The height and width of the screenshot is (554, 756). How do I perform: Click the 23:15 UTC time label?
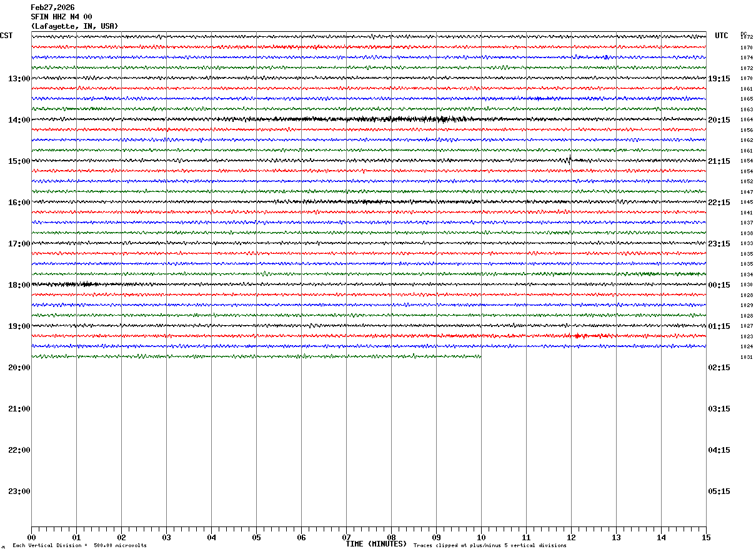click(x=719, y=244)
